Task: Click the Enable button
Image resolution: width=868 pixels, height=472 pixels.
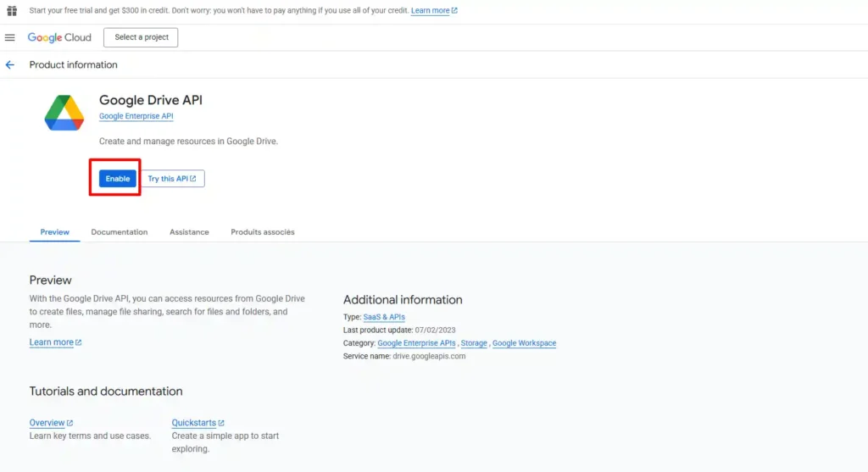Action: (117, 179)
